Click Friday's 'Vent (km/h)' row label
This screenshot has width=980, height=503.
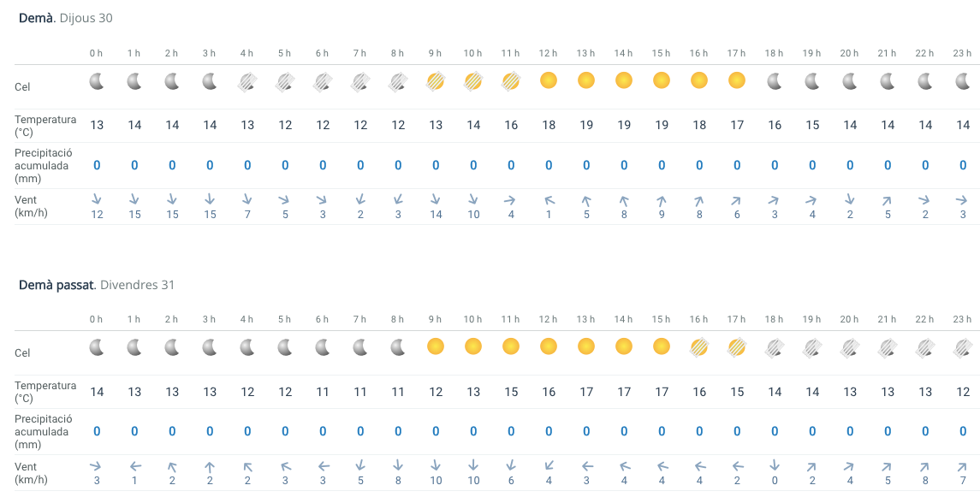[32, 473]
